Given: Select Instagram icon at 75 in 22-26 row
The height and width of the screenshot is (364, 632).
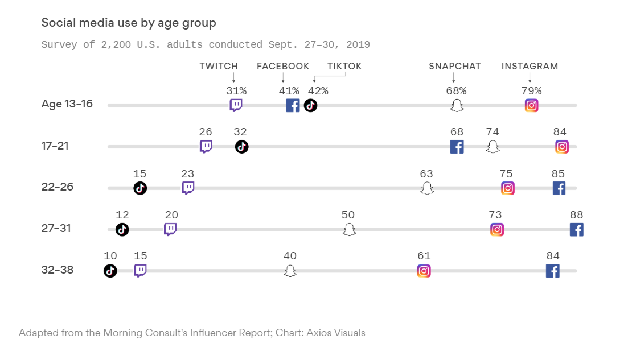Looking at the screenshot, I should point(508,188).
